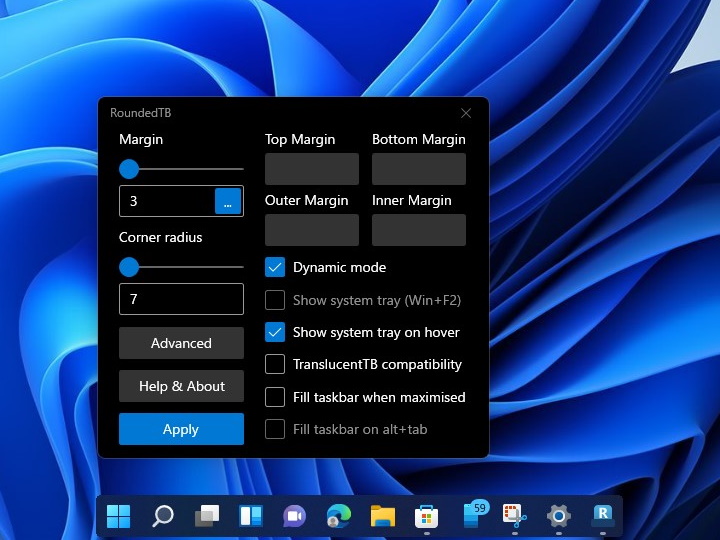Open File Explorer folder icon
Screen dimensions: 720x540
point(382,516)
